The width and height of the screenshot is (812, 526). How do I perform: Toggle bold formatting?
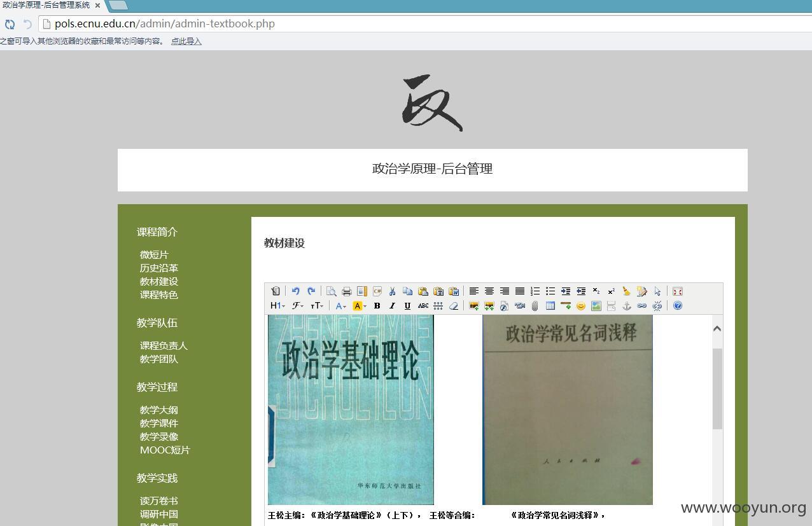377,306
